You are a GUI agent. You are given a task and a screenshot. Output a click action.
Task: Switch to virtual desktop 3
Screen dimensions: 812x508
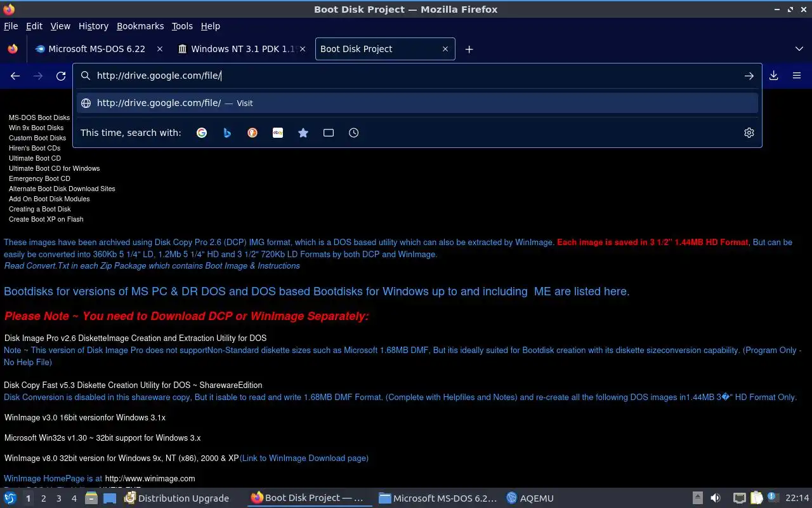point(58,498)
